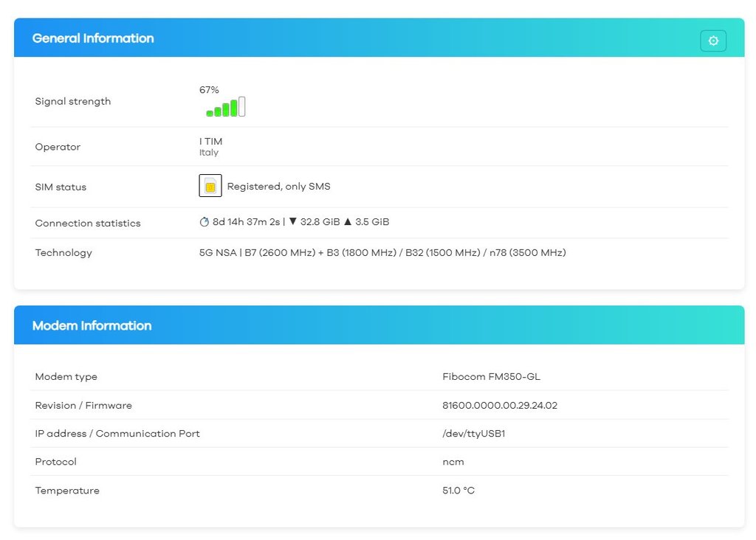The width and height of the screenshot is (756, 540).
Task: Click the I TIM operator name
Action: tap(210, 141)
